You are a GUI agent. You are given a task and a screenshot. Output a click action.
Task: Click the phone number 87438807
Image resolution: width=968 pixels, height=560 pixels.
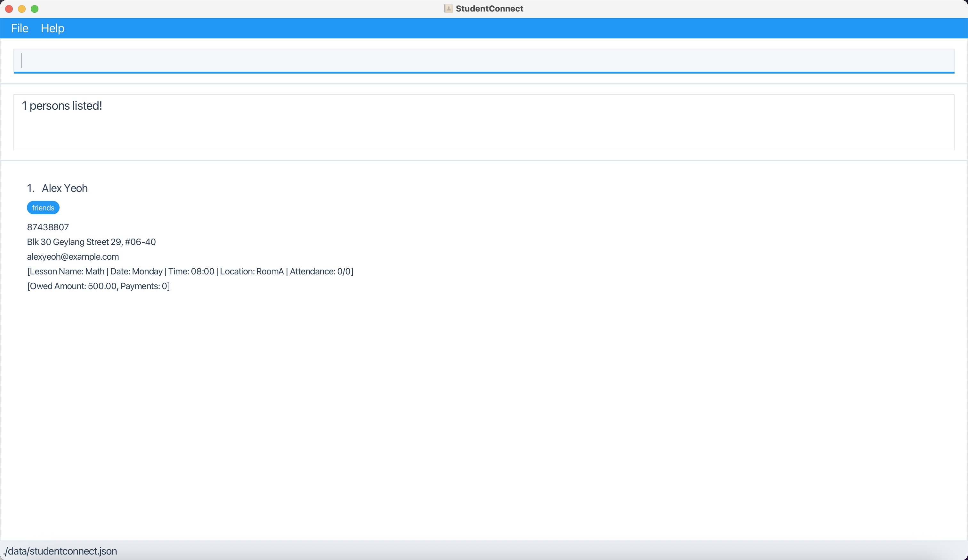[48, 227]
